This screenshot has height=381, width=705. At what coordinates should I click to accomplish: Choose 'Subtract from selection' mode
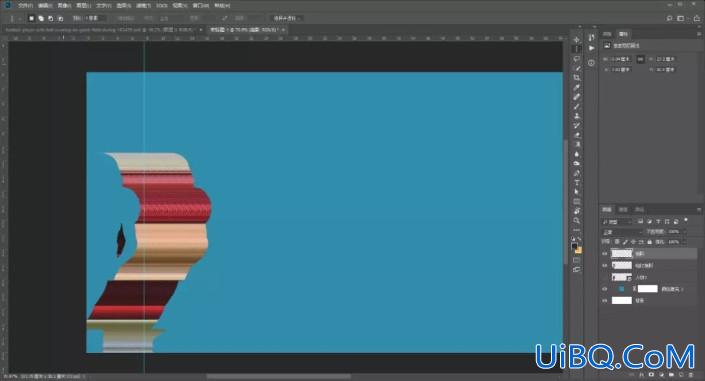click(x=51, y=18)
